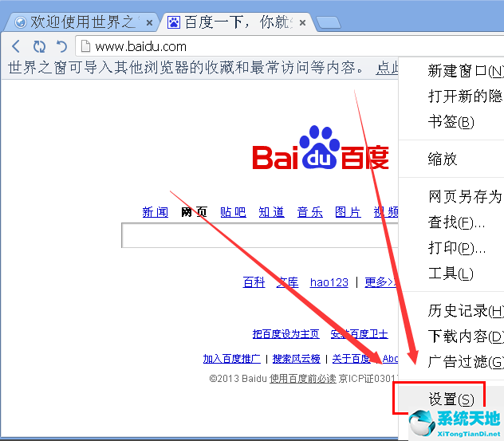Image resolution: width=504 pixels, height=441 pixels.
Task: Click the ©2013 Baidu copyright text
Action: pyautogui.click(x=238, y=379)
